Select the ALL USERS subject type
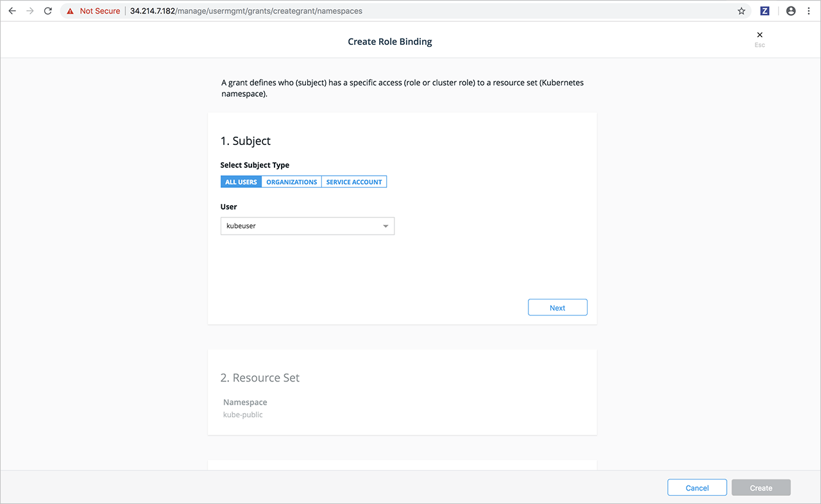This screenshot has width=821, height=504. tap(241, 182)
